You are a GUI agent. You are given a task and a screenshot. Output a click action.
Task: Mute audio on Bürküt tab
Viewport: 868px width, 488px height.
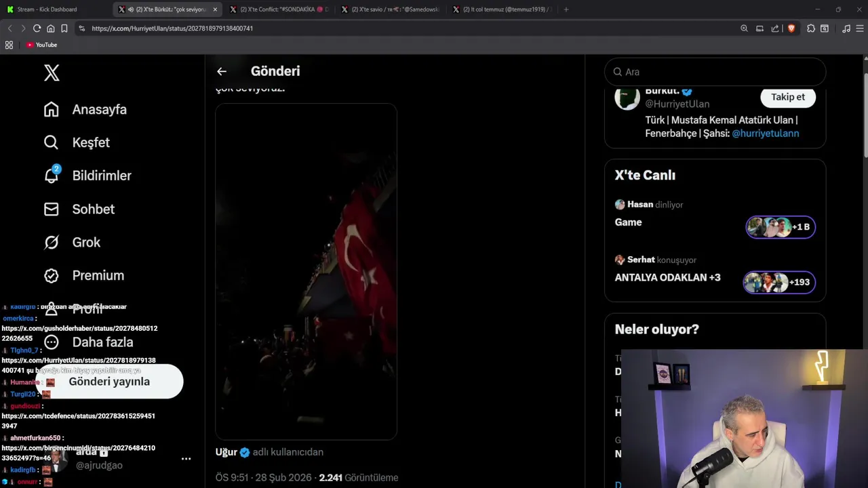coord(130,9)
